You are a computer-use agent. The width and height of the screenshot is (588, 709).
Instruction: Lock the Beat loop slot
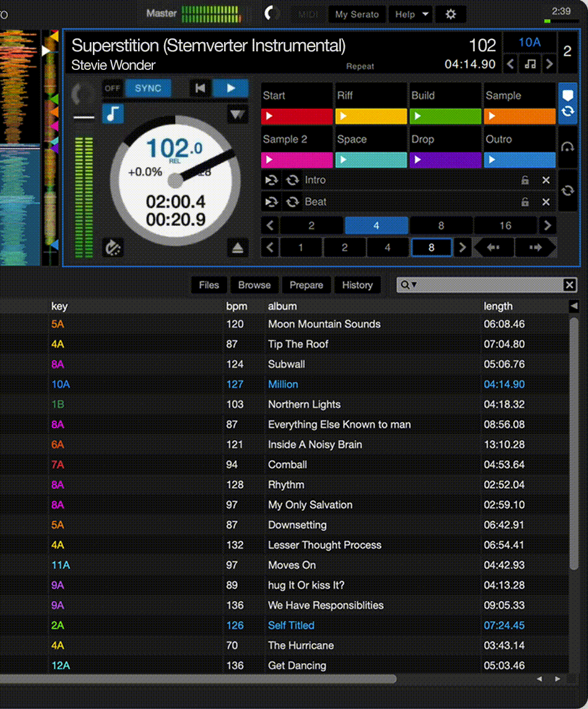coord(524,202)
